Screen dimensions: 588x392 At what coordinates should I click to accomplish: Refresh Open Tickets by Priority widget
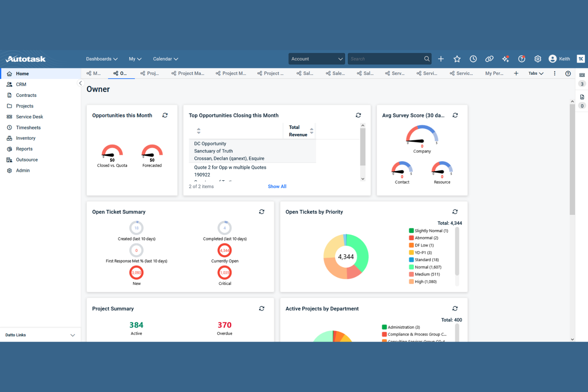(455, 212)
